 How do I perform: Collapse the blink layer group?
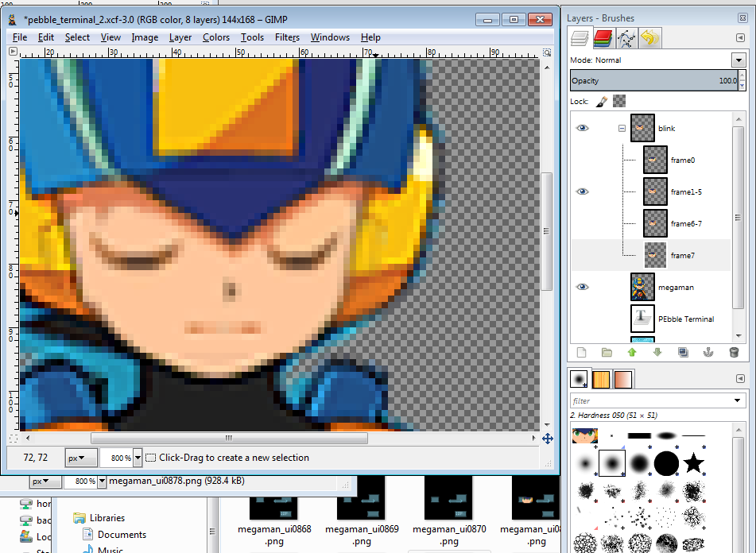pyautogui.click(x=622, y=128)
